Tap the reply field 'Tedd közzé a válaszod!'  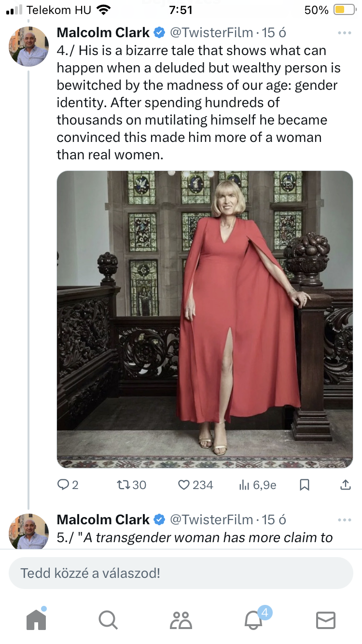click(181, 573)
